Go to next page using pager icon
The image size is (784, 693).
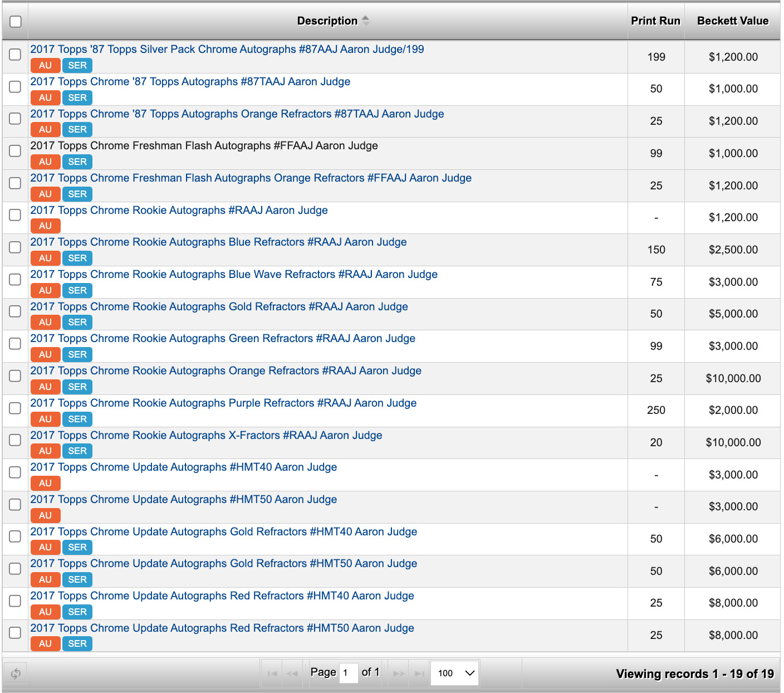[x=399, y=673]
